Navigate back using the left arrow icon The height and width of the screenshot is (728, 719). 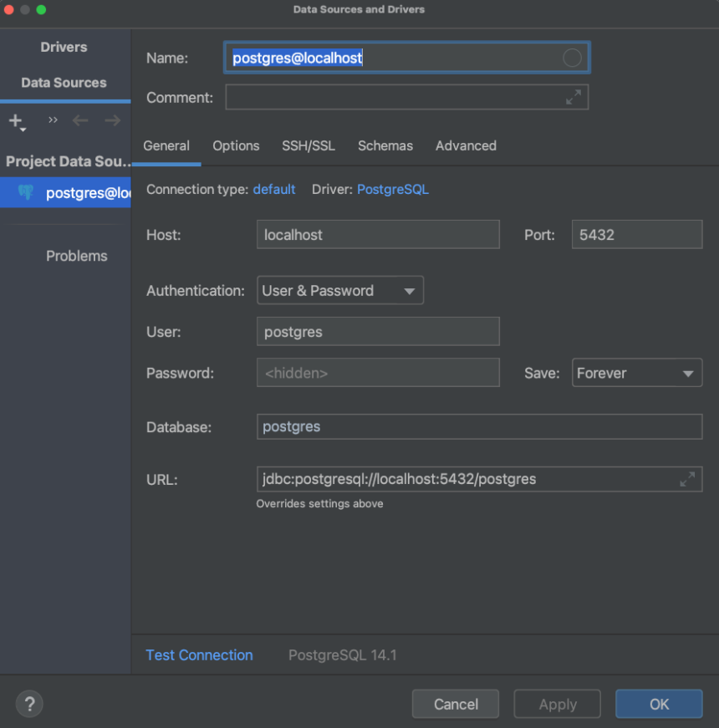pos(79,120)
